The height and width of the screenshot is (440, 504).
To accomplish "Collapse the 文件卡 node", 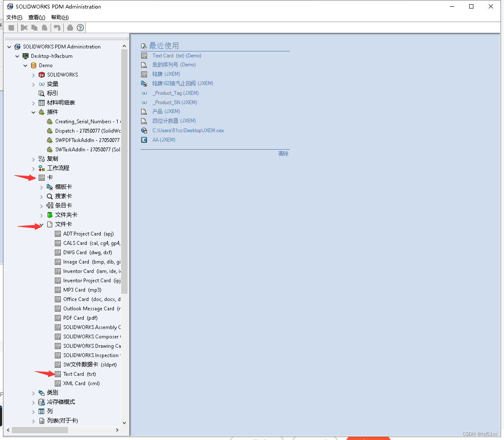I will tap(42, 224).
